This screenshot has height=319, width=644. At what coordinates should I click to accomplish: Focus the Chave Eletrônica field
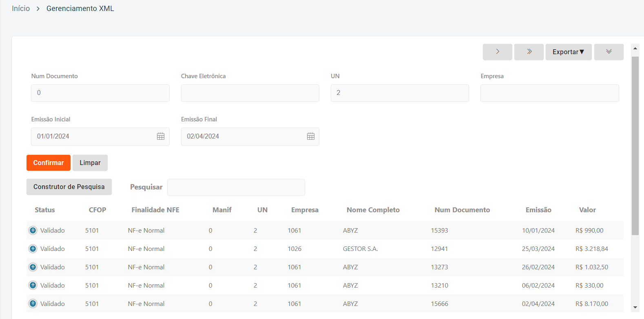[x=250, y=93]
